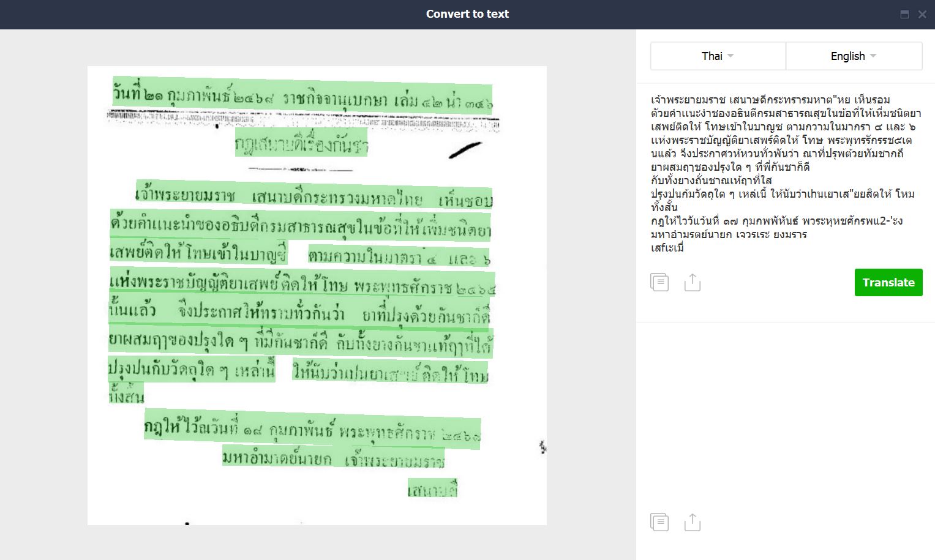Copy the translated text in lower panel
The height and width of the screenshot is (560, 935).
pos(659,522)
